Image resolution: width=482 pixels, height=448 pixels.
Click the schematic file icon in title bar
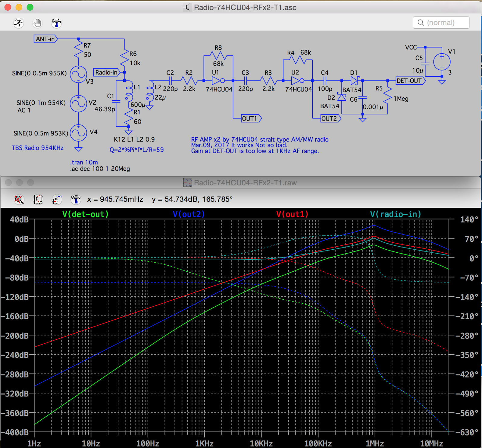click(x=187, y=8)
